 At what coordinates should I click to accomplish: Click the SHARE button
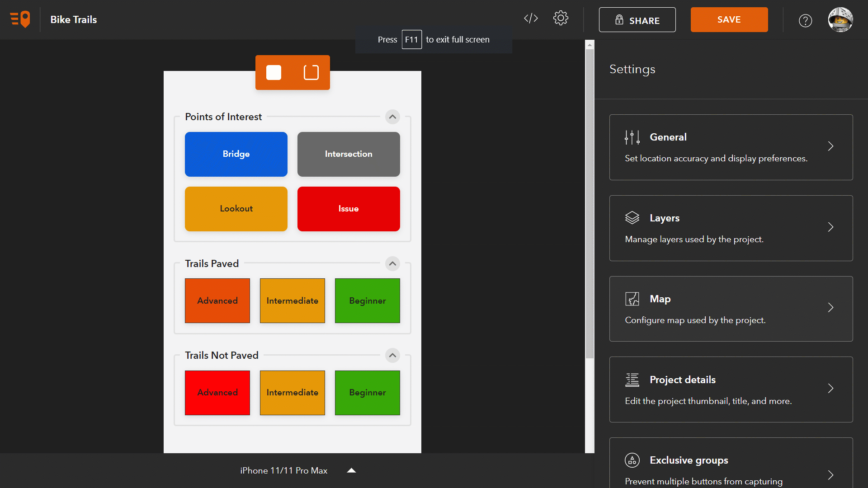point(637,20)
